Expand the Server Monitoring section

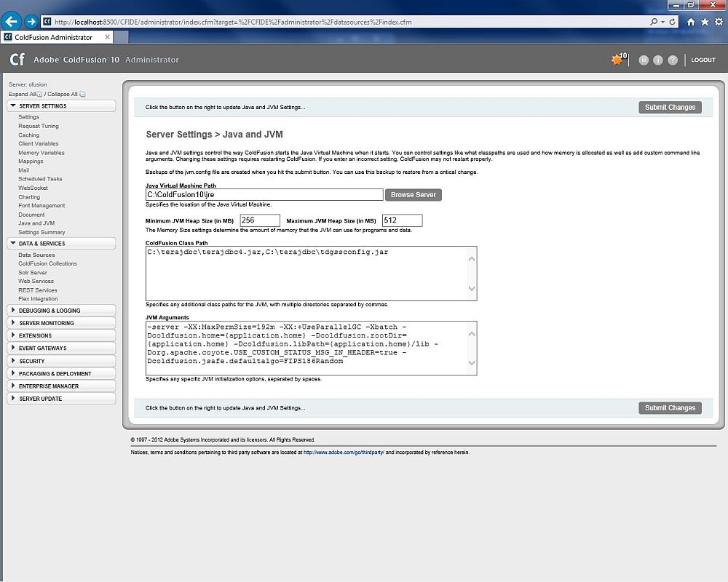pyautogui.click(x=61, y=323)
